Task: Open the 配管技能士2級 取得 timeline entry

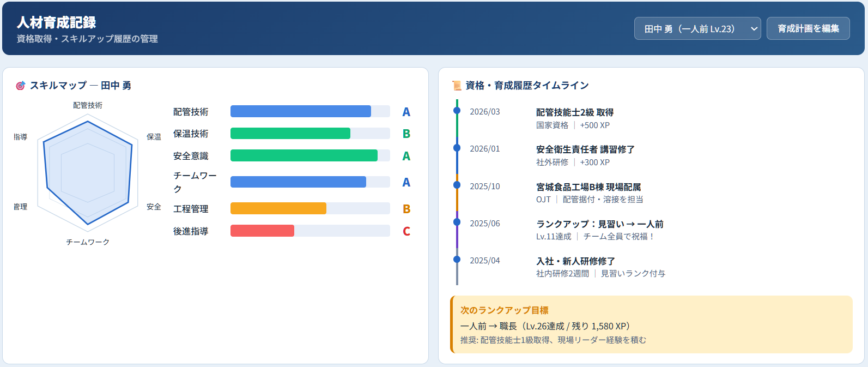Action: point(574,112)
